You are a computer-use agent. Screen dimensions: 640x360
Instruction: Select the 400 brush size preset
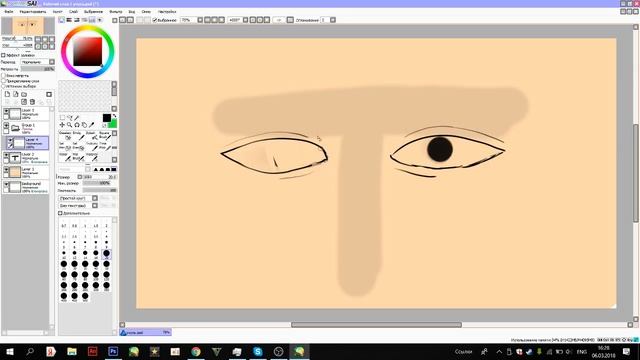[64, 296]
